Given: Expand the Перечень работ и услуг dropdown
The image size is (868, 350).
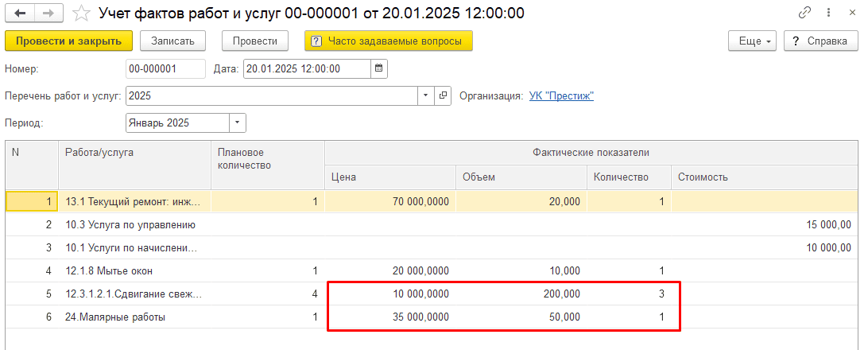Looking at the screenshot, I should pyautogui.click(x=426, y=96).
